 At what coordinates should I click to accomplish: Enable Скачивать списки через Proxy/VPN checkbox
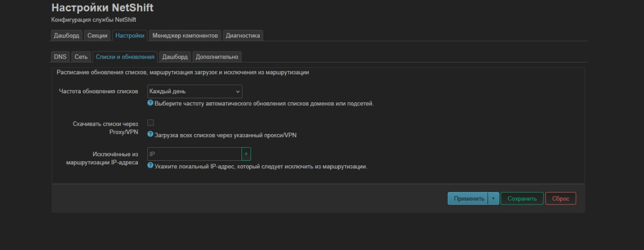click(x=150, y=122)
